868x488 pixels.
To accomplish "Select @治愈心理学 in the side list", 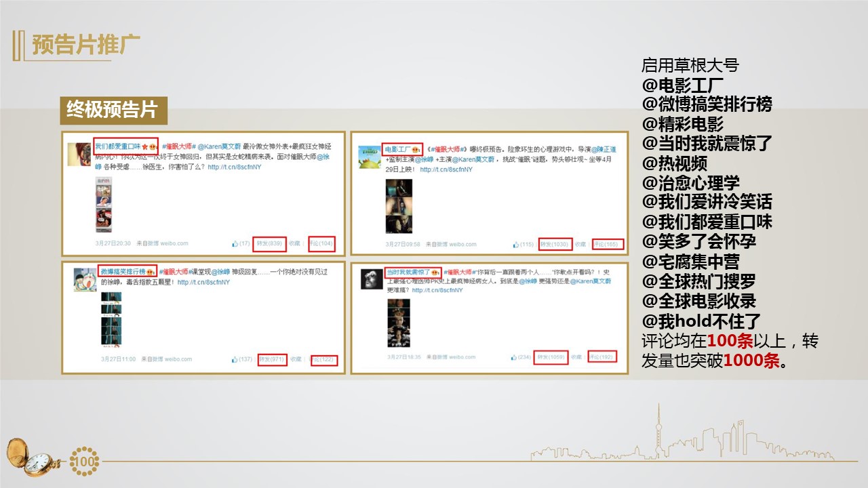I will click(690, 183).
